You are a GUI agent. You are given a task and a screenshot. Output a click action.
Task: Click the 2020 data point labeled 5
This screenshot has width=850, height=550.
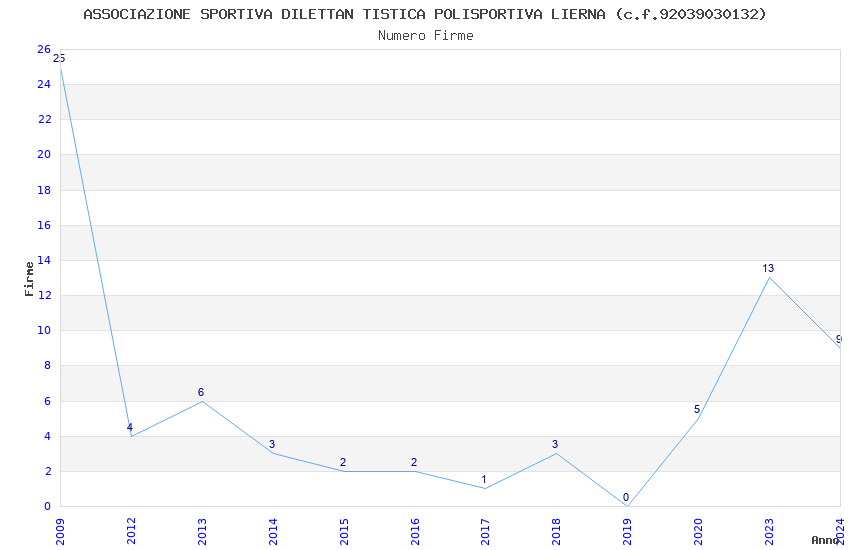(698, 418)
